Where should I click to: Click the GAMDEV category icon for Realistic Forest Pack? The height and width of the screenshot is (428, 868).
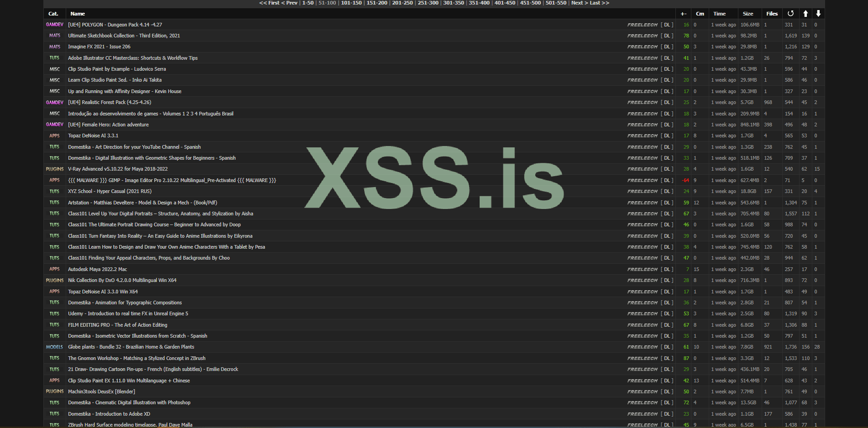55,102
